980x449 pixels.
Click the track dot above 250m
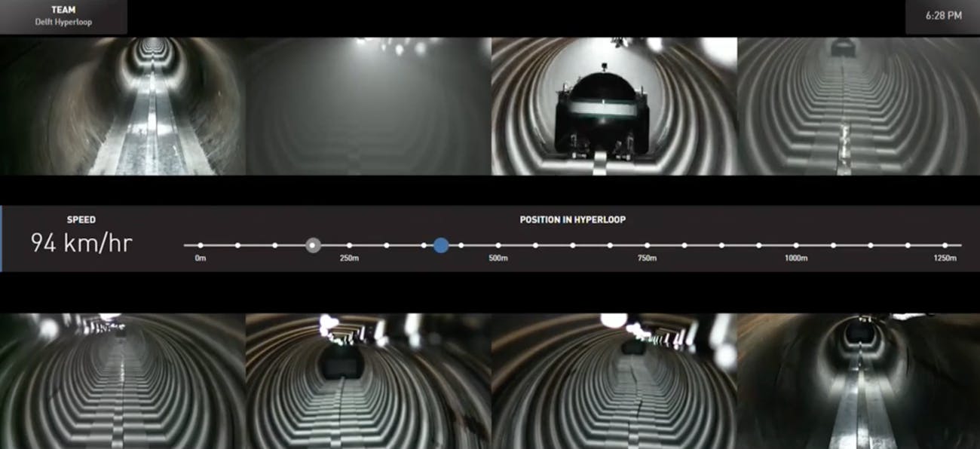point(349,245)
